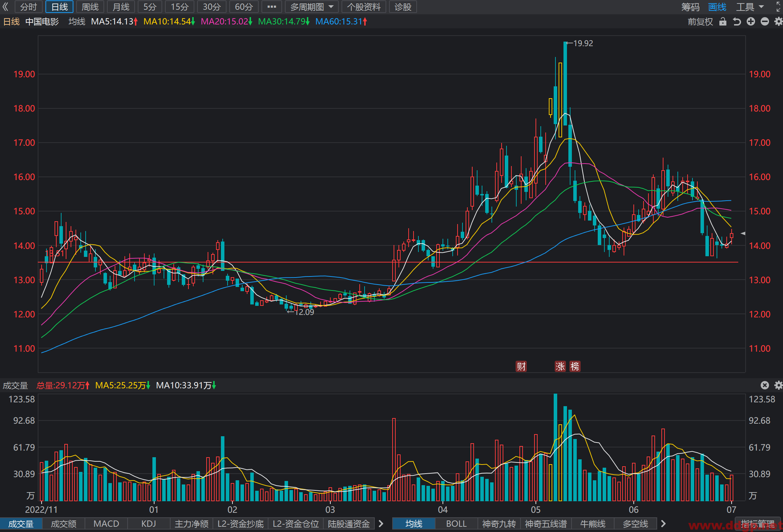This screenshot has height=532, width=783.
Task: Show more main indicators with the arrow after 多空线
Action: coord(663,524)
